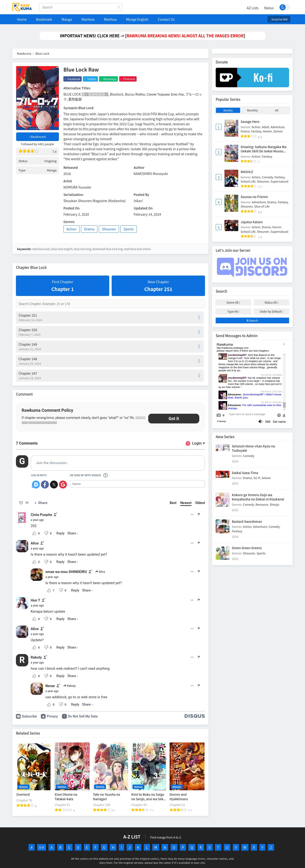Mute the Chatango chat sound icon
The width and height of the screenshot is (305, 868).
click(x=260, y=421)
